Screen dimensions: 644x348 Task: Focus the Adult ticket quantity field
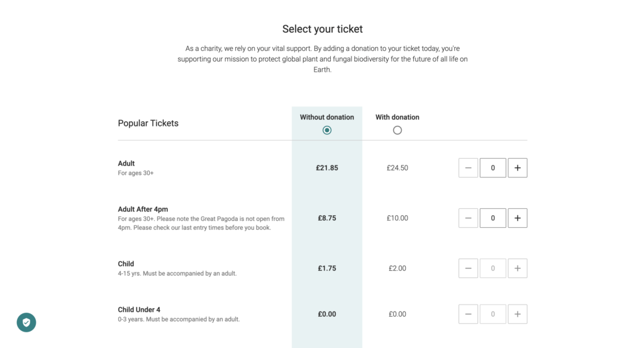pyautogui.click(x=493, y=167)
